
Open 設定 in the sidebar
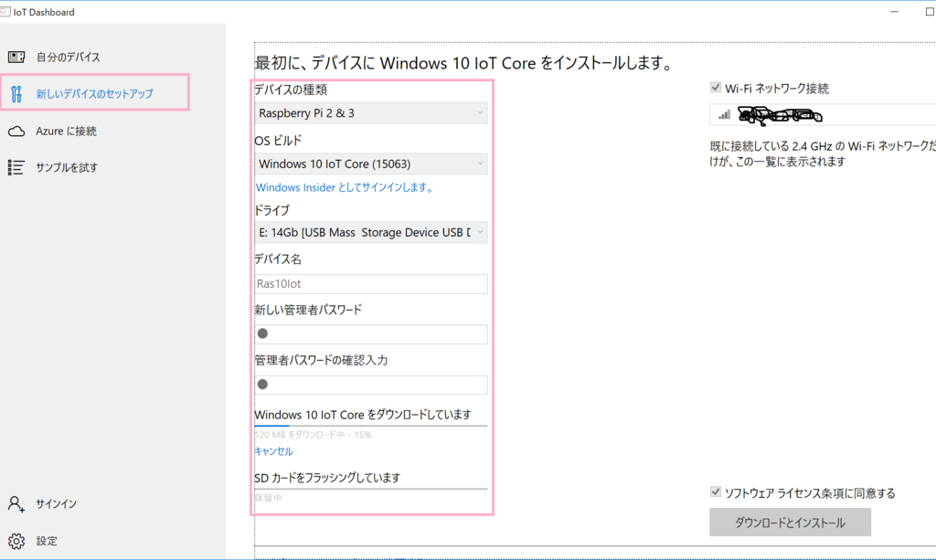click(47, 541)
